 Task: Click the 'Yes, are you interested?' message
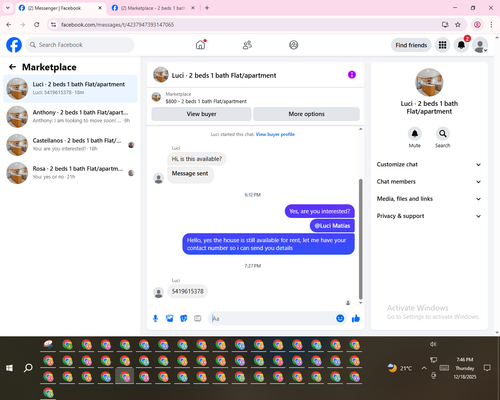320,211
